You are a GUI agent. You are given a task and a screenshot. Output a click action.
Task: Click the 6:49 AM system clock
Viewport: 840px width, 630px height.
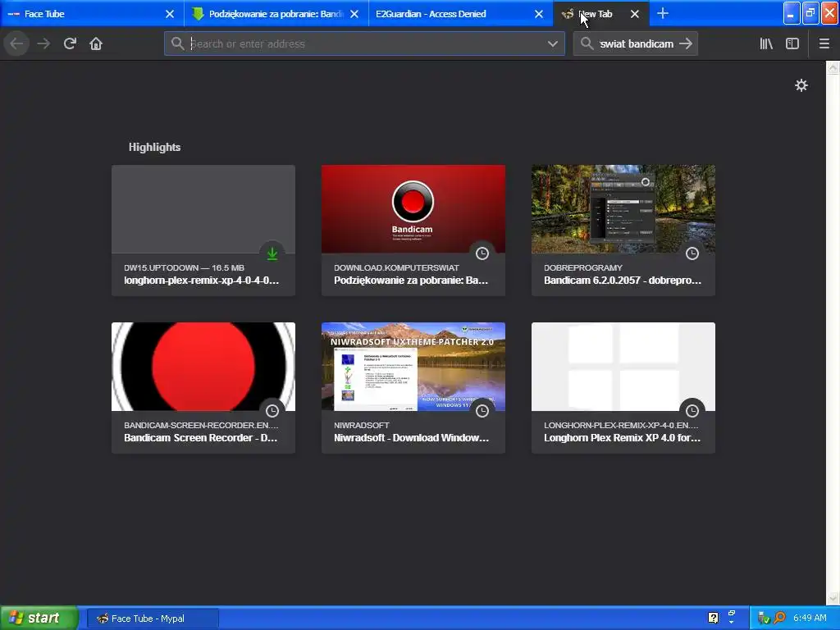coord(810,618)
